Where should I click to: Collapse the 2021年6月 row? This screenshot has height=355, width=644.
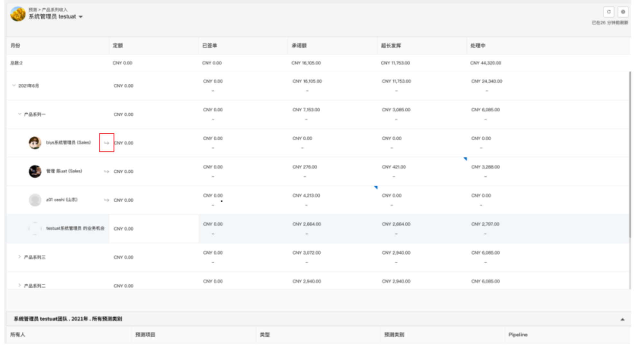point(14,86)
